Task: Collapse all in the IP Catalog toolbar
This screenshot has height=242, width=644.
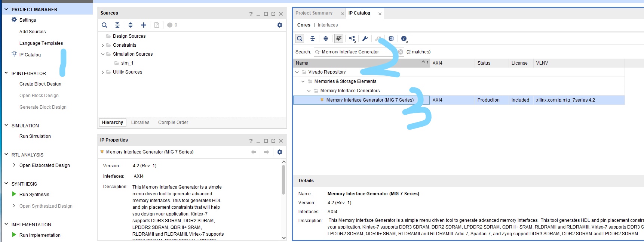Action: 313,38
